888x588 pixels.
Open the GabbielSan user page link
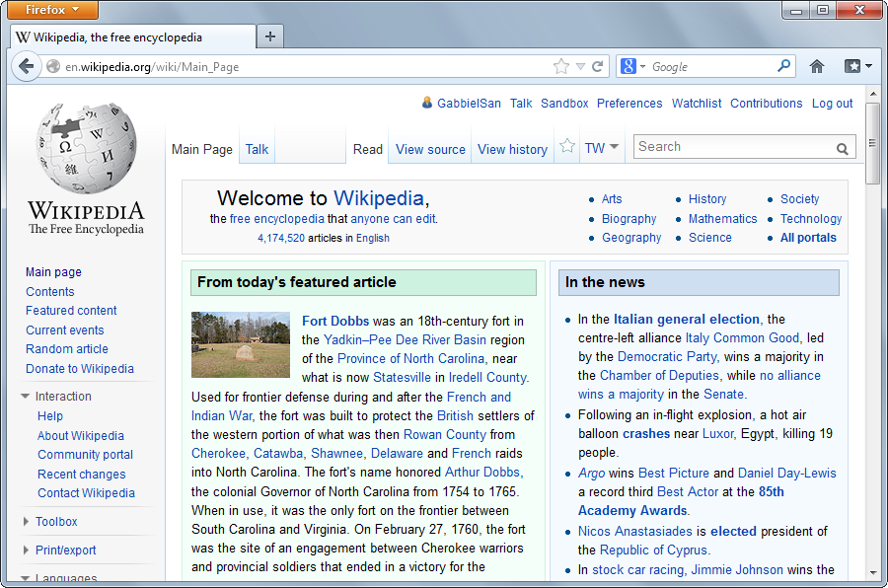[469, 104]
